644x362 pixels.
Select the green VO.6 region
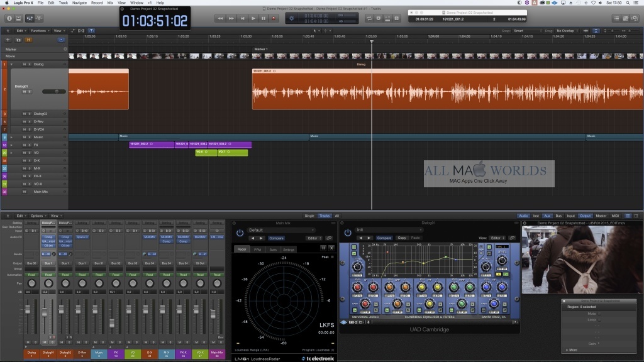pos(206,152)
